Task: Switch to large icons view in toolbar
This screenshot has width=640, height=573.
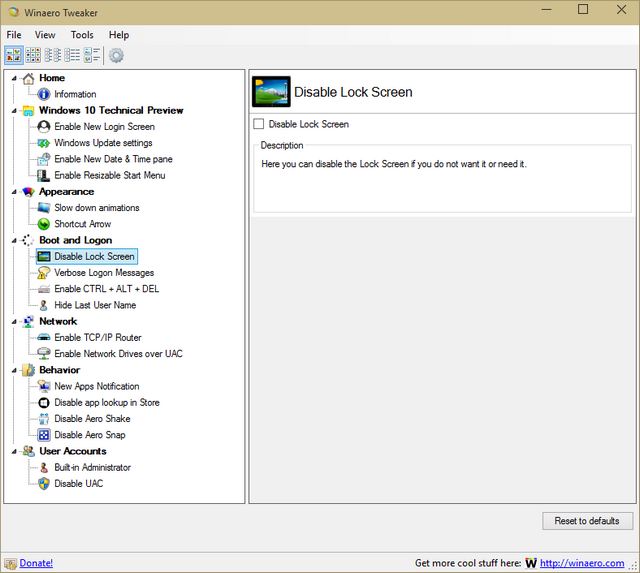Action: (x=14, y=55)
